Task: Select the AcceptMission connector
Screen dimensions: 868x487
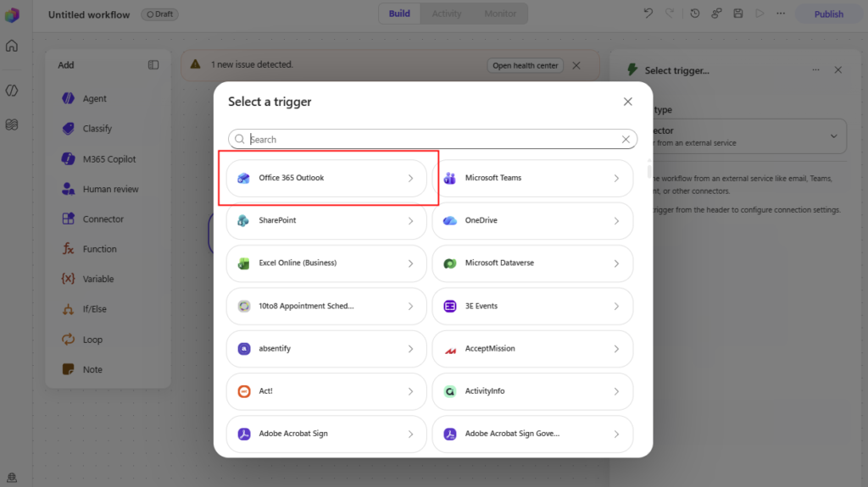Action: [x=532, y=349]
